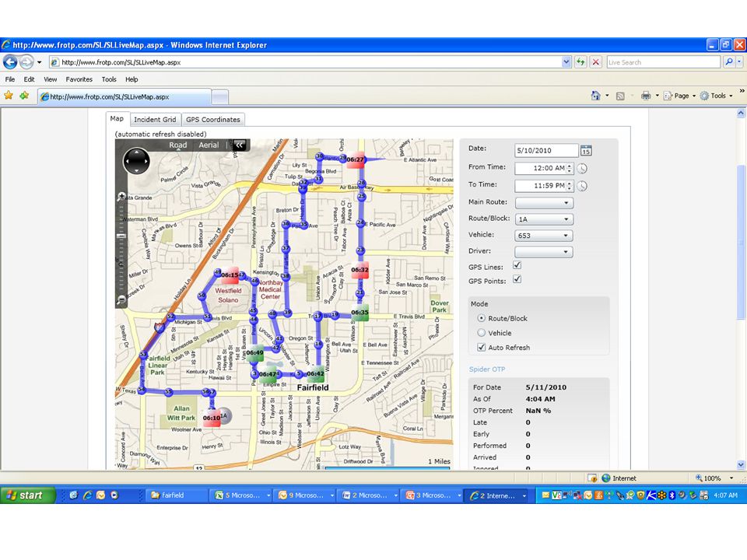Open the search provider dropdown arrow
Viewport: 747px width, 560px height.
coord(739,62)
